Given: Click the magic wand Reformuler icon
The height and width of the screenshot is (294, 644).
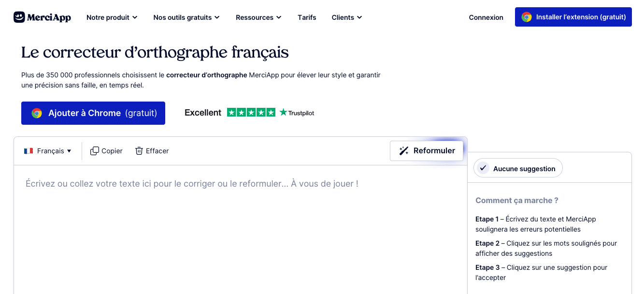Looking at the screenshot, I should tap(404, 151).
